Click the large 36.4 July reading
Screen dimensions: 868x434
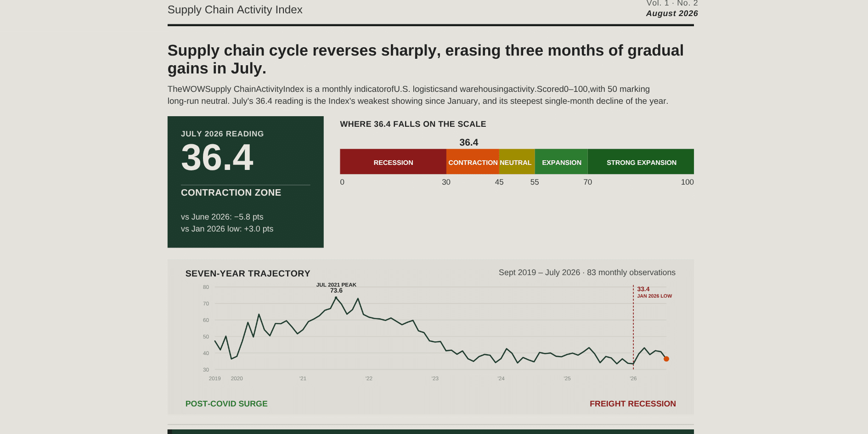[217, 158]
